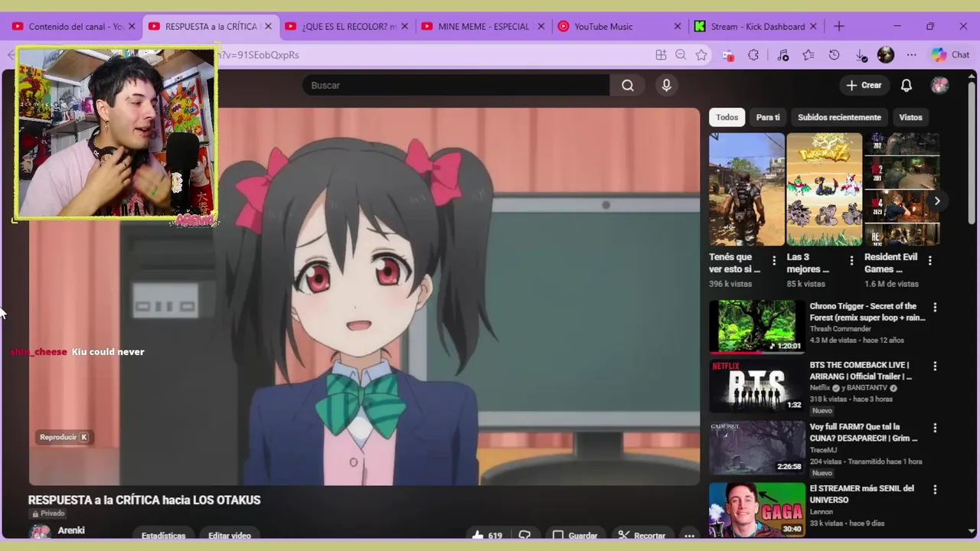Open options for Tenés que ver short
Screen dimensions: 980x551
point(774,261)
